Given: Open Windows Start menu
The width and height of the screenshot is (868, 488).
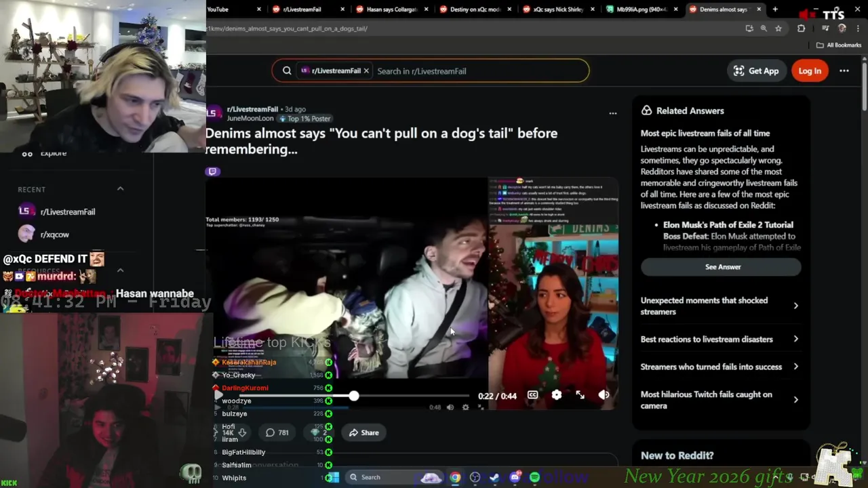Looking at the screenshot, I should pos(332,477).
